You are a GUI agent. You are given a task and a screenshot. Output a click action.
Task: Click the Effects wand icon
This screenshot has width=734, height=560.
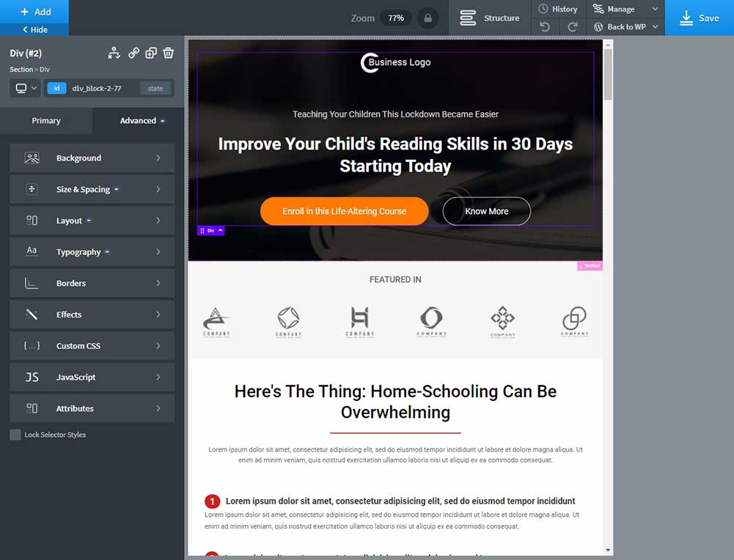[32, 314]
